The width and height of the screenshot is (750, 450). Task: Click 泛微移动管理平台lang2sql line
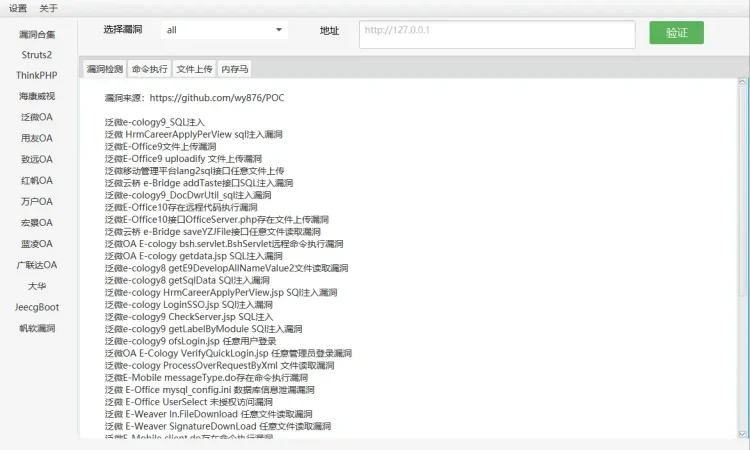[x=194, y=171]
